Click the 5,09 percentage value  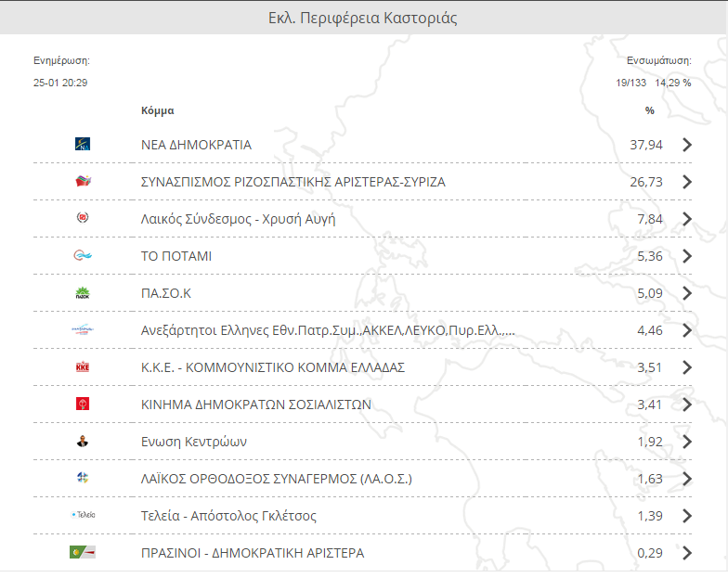coord(650,293)
